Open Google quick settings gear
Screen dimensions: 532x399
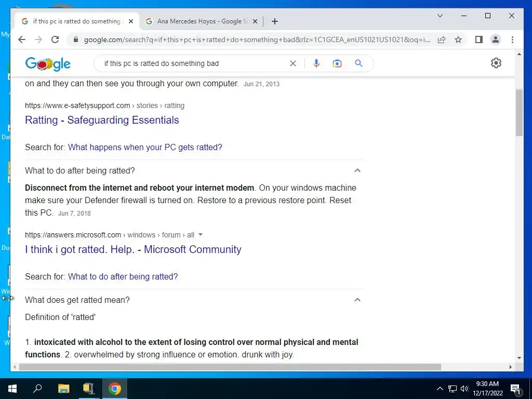[x=496, y=63]
